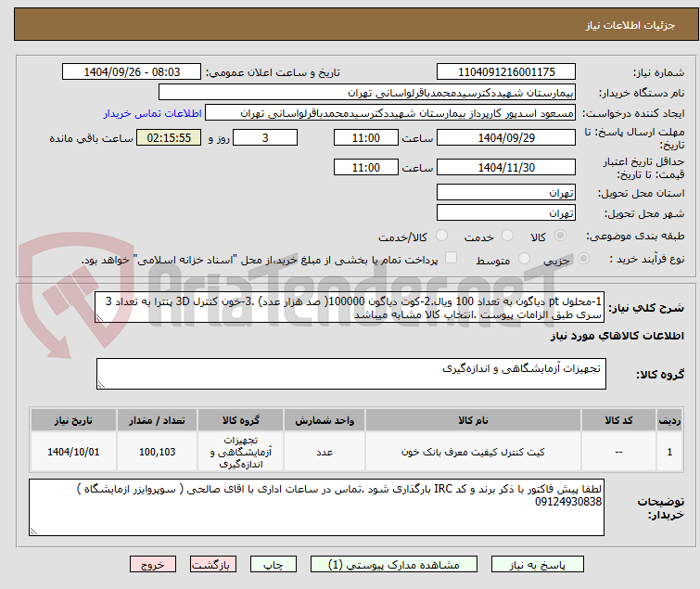This screenshot has height=589, width=700.
Task: Click item name کیت کنترل کیفیت معرف بانک خون
Action: coord(473,452)
